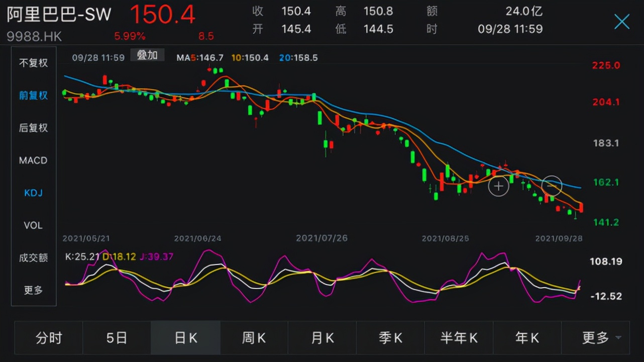
Task: Click the magnifier circle icon on the chart
Action: point(552,186)
